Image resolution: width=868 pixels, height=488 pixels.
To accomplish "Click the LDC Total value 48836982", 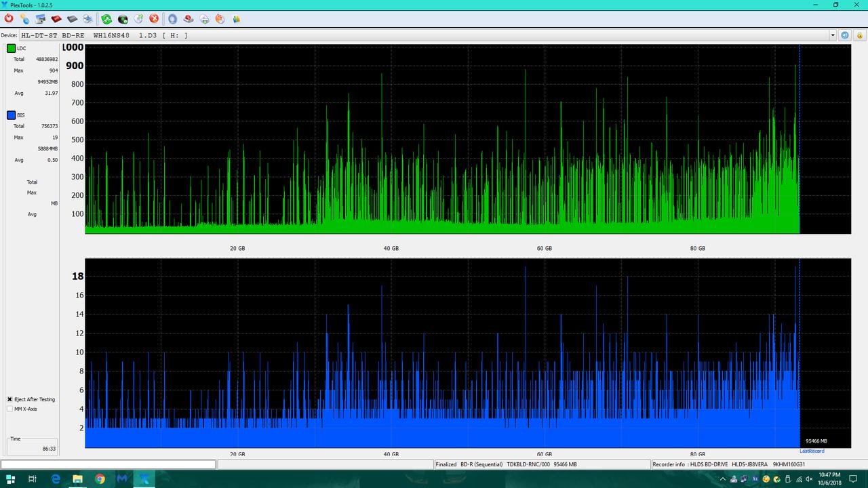I will point(47,59).
